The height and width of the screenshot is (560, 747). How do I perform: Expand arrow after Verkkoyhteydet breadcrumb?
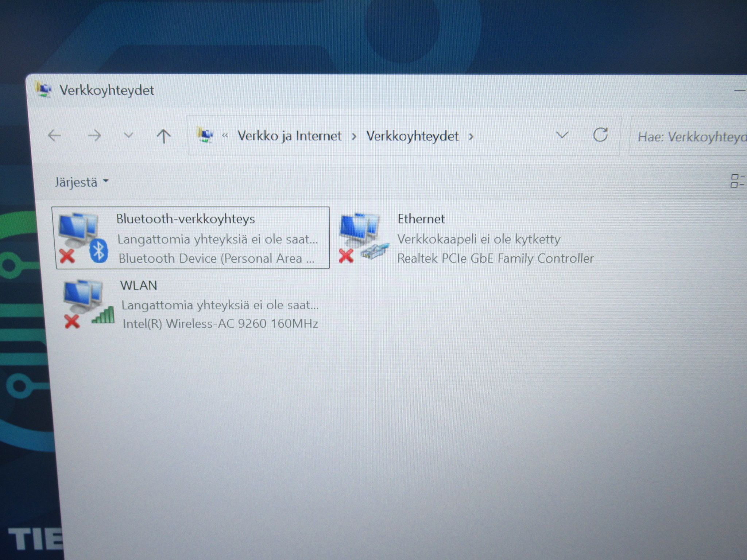pyautogui.click(x=471, y=137)
